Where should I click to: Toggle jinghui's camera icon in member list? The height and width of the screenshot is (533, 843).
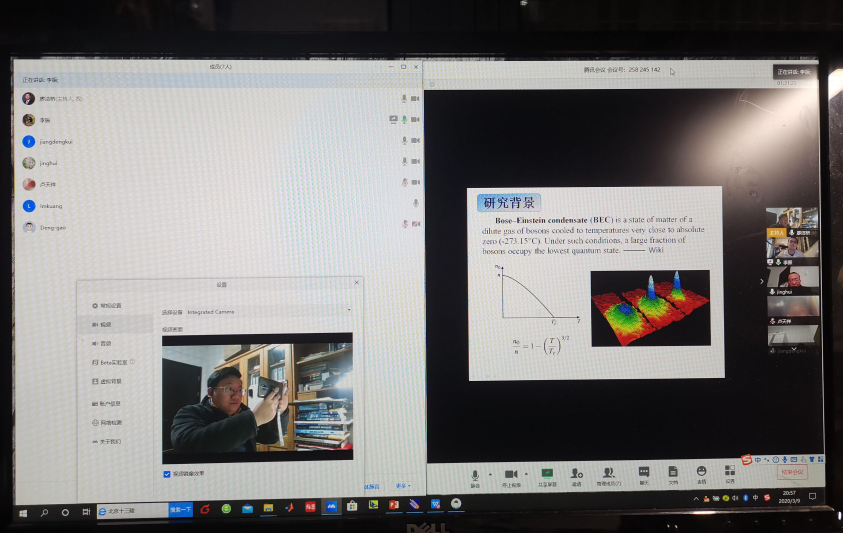pos(415,162)
